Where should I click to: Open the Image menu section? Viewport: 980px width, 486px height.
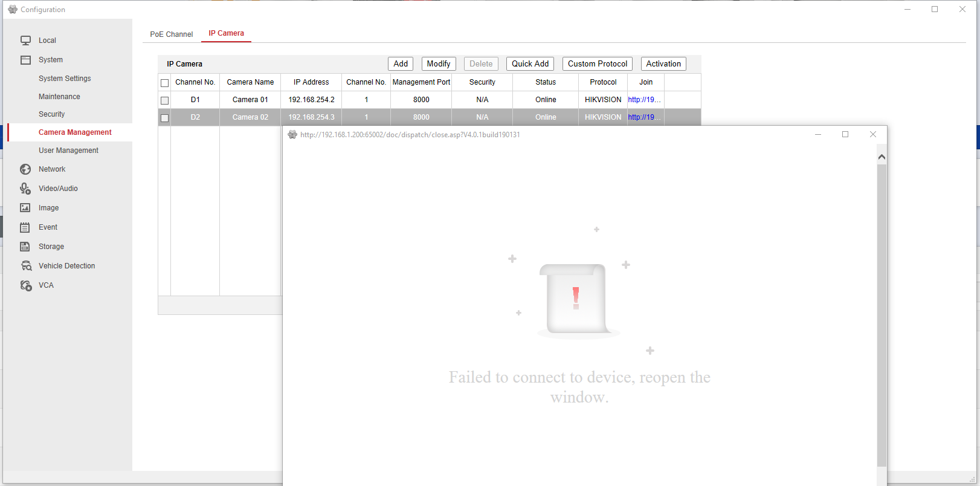(x=49, y=208)
